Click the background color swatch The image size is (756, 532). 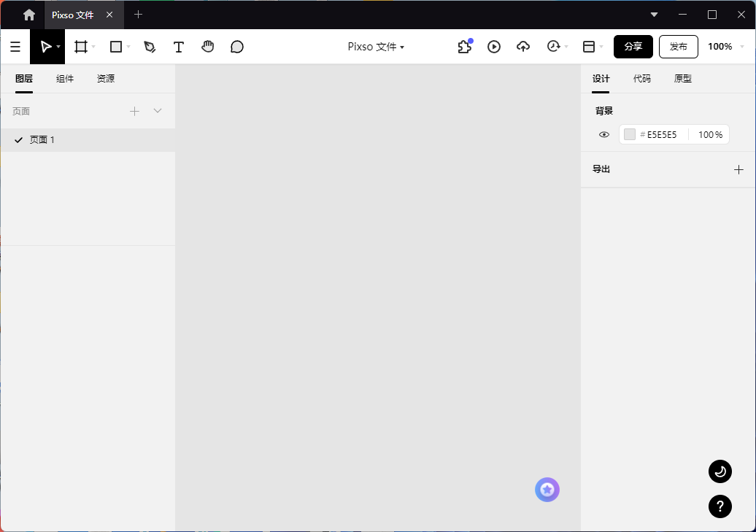click(x=630, y=135)
